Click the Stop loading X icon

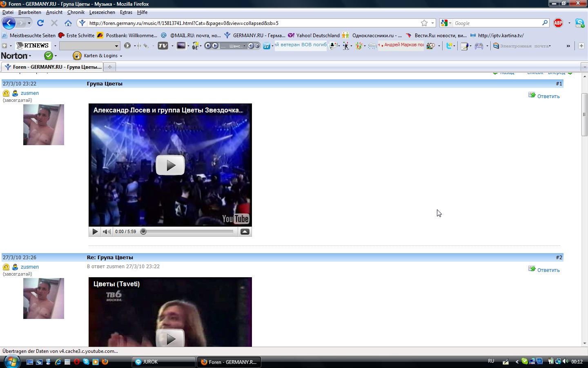54,23
